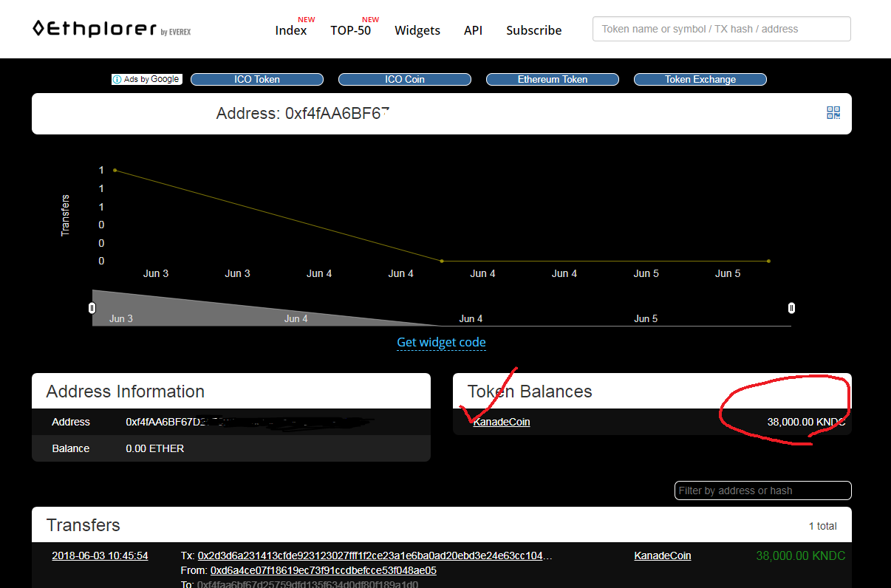Screen dimensions: 891x588
Task: Open KanadeCoin in Token Balances
Action: (502, 422)
